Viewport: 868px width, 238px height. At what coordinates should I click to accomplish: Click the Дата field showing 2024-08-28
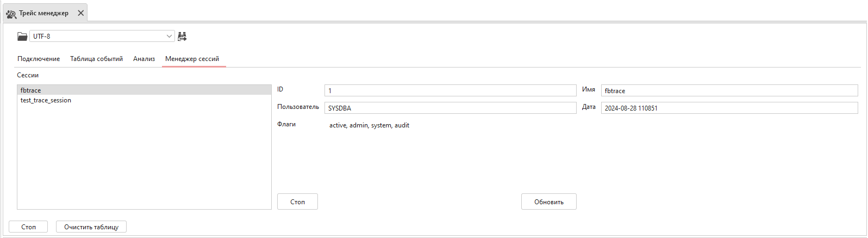[729, 108]
